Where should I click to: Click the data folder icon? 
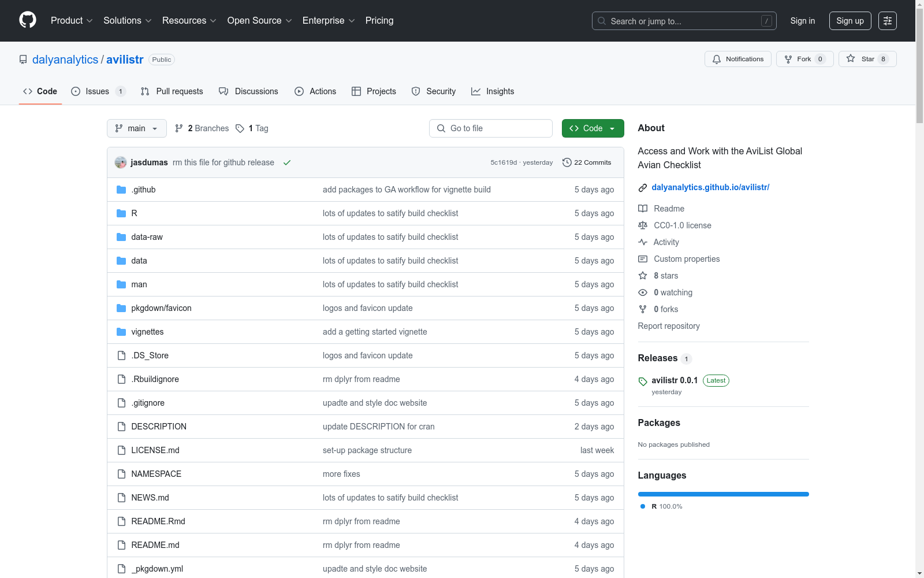(x=121, y=261)
